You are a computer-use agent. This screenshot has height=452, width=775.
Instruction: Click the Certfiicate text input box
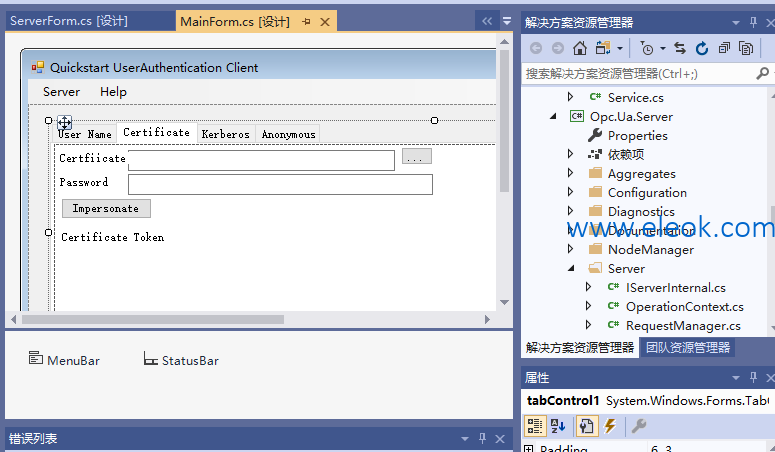(261, 160)
